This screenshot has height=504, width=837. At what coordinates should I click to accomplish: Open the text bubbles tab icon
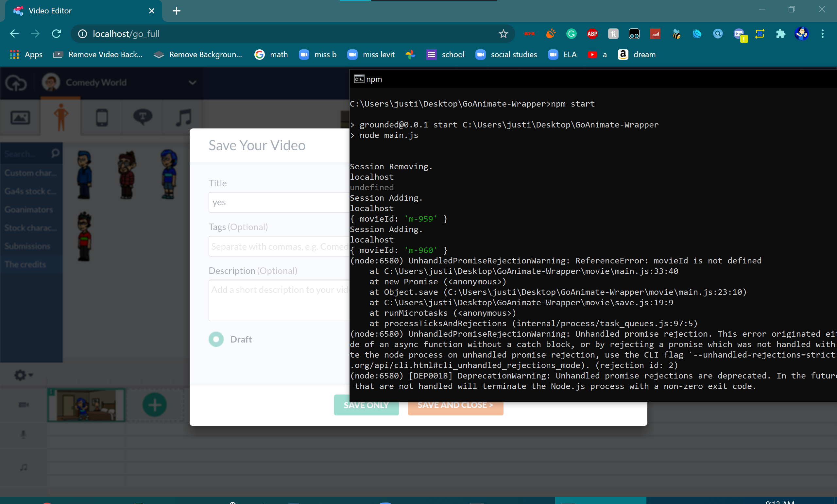[x=143, y=117]
